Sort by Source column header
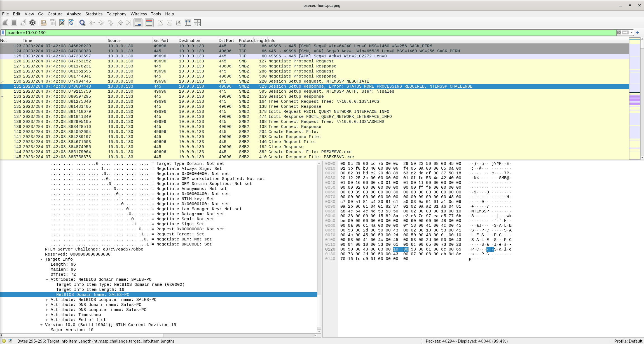644x344 pixels. tap(130, 41)
